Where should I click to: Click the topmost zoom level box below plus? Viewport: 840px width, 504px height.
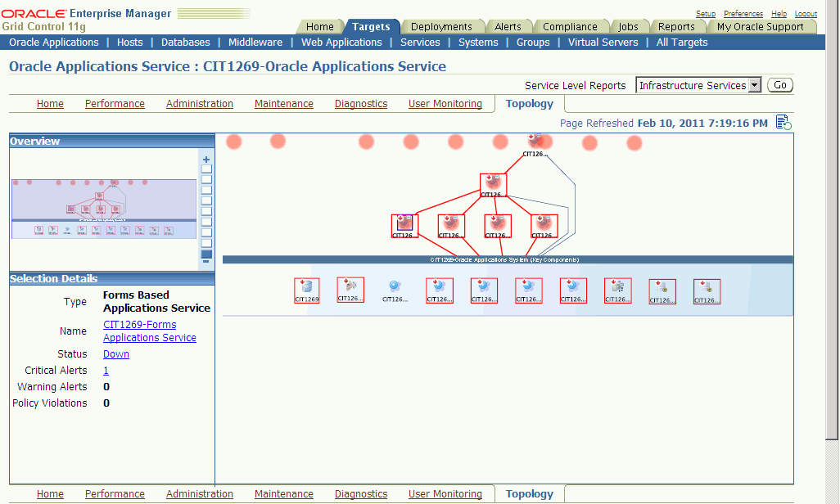pos(206,169)
